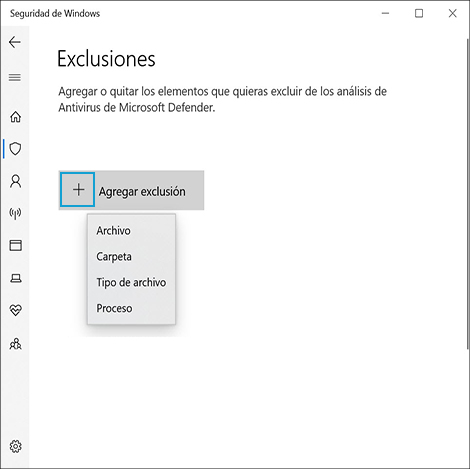This screenshot has width=470, height=469.
Task: Go back using the back arrow
Action: tap(15, 42)
